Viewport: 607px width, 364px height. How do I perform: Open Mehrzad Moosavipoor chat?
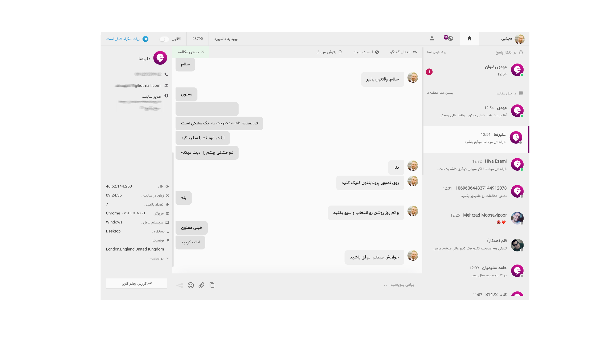(475, 218)
